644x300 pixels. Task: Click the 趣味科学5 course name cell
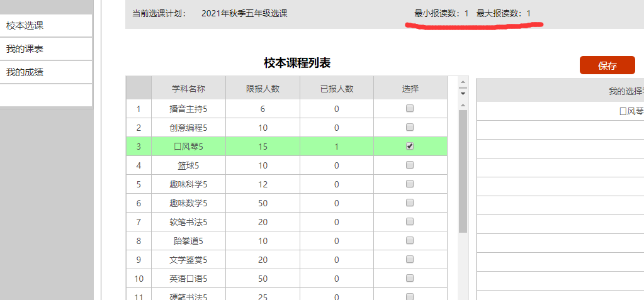pos(188,184)
